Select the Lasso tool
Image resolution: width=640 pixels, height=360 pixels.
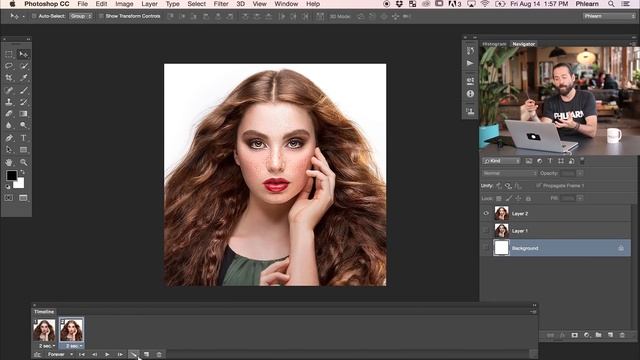[9, 66]
